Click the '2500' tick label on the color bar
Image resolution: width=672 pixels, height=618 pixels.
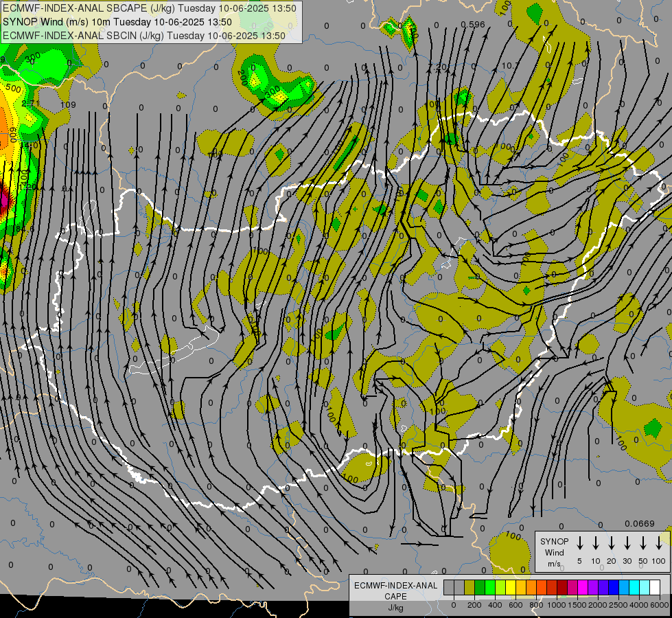click(x=618, y=605)
